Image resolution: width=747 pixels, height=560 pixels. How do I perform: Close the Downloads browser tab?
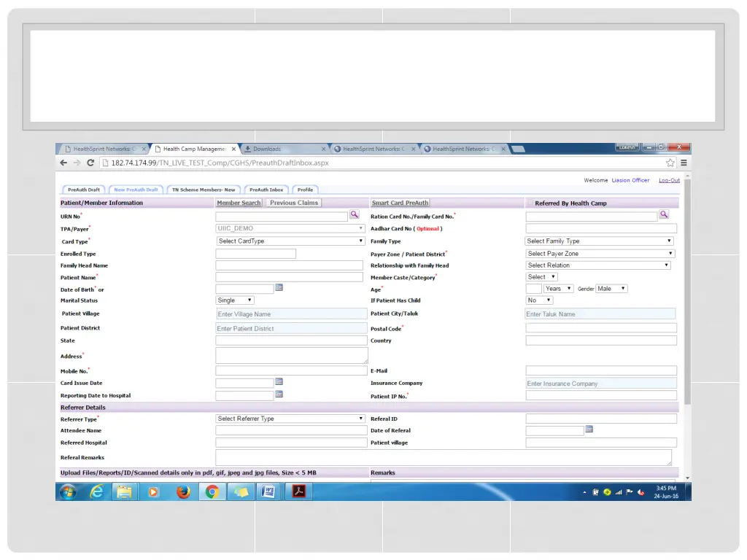[x=323, y=149]
